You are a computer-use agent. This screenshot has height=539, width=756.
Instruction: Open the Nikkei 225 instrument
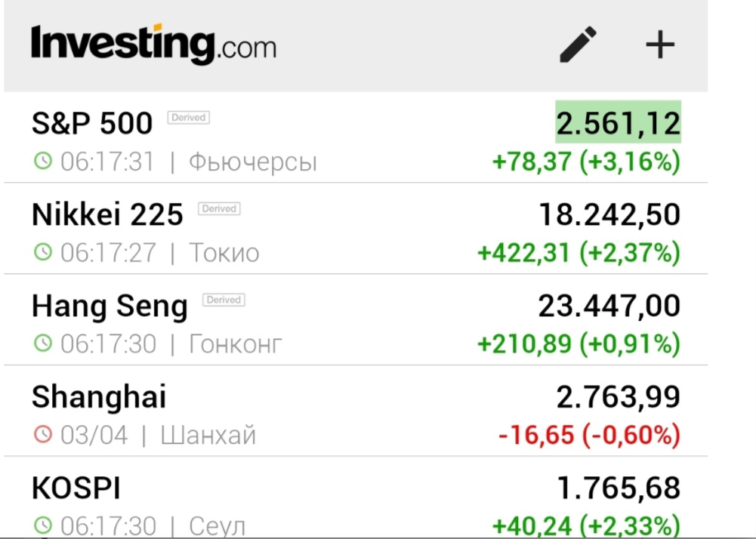coord(356,229)
